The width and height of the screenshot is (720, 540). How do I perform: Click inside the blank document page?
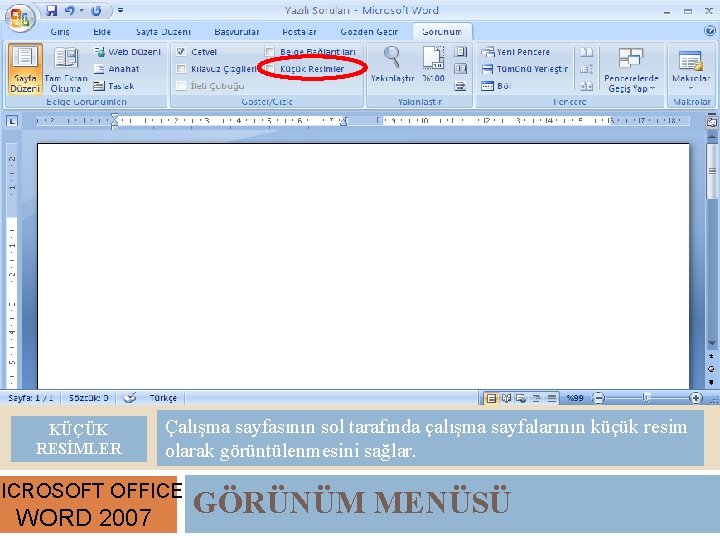363,266
